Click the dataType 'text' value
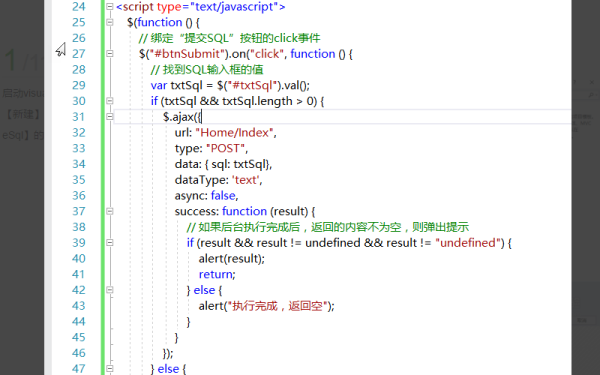 pyautogui.click(x=246, y=180)
